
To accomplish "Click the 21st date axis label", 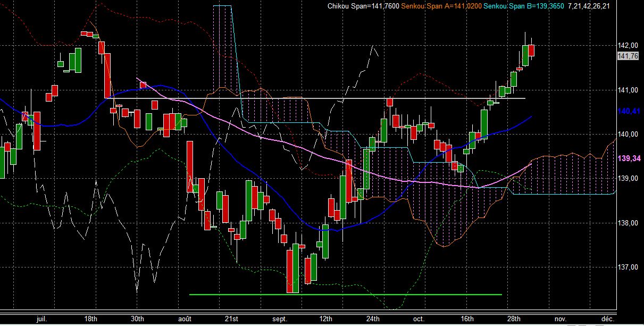I will tap(231, 319).
